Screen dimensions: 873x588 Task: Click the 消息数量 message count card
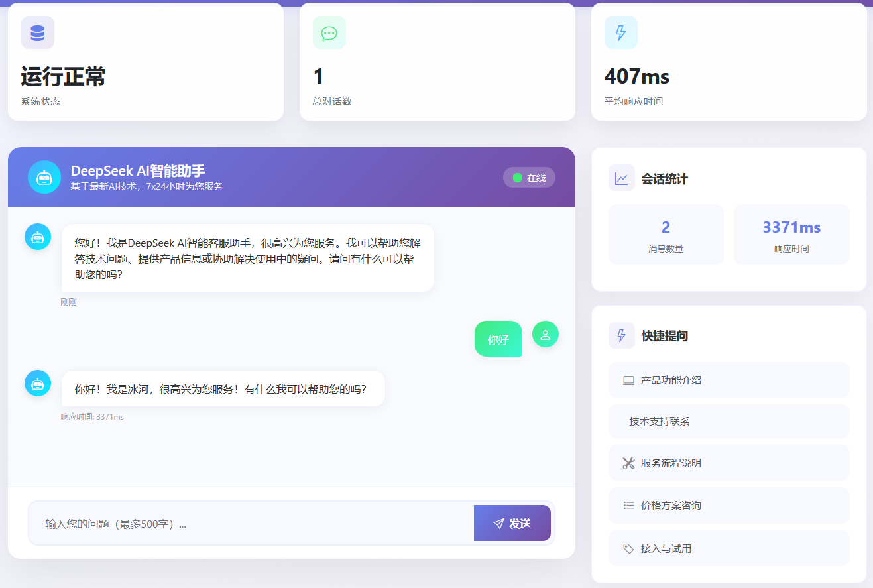[x=666, y=235]
